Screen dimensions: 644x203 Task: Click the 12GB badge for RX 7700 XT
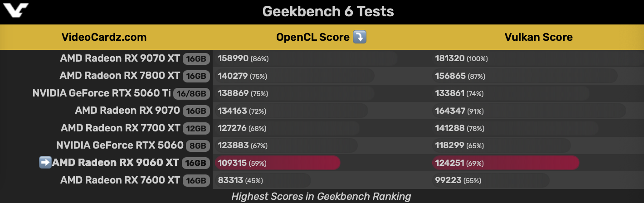(x=196, y=128)
